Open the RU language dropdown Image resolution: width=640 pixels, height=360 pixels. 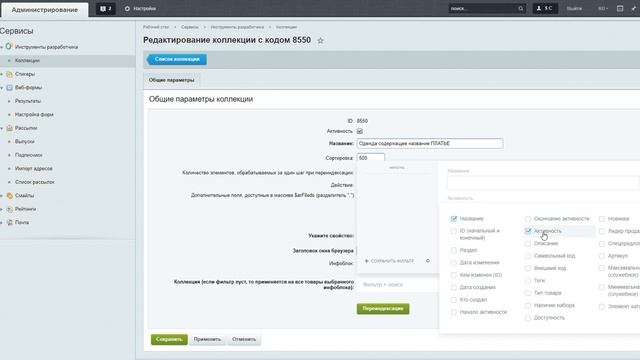pos(603,9)
